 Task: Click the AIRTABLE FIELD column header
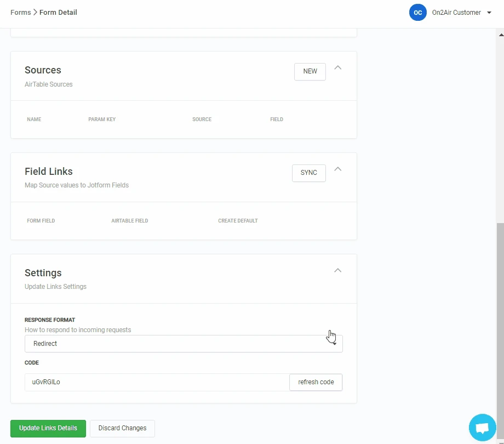[x=130, y=221]
